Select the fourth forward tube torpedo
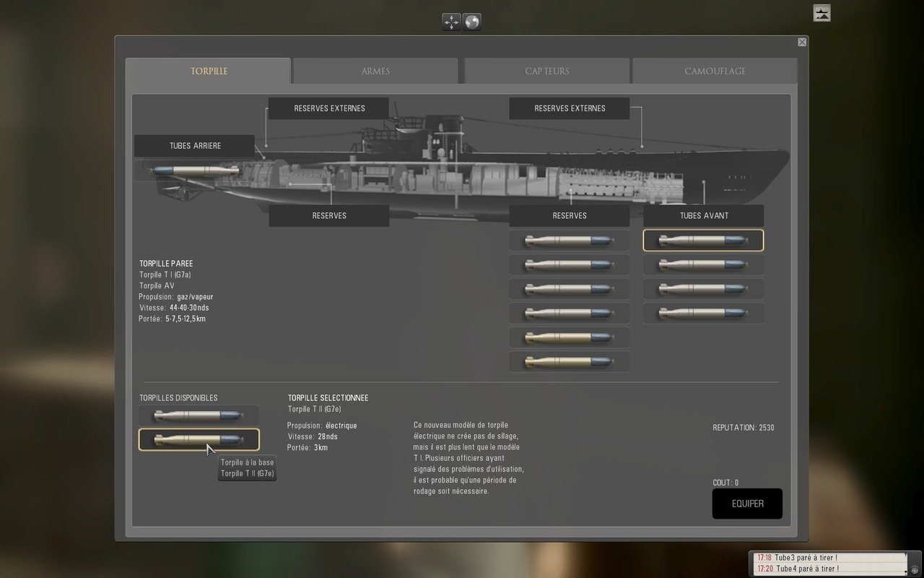 [x=703, y=314]
